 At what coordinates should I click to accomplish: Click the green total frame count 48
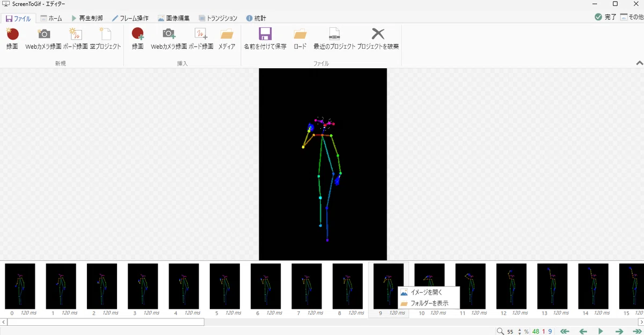click(x=536, y=331)
